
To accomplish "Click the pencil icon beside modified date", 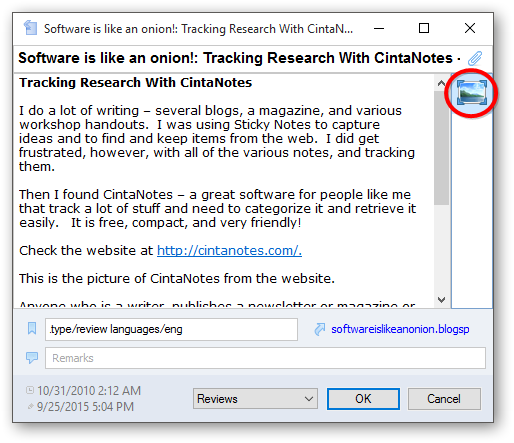I will (x=30, y=406).
